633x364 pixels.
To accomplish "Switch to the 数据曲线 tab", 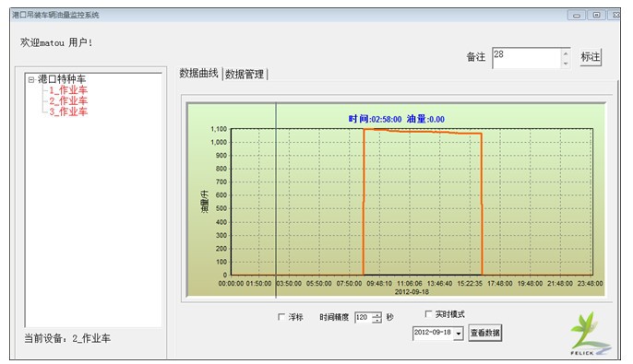I will 198,74.
